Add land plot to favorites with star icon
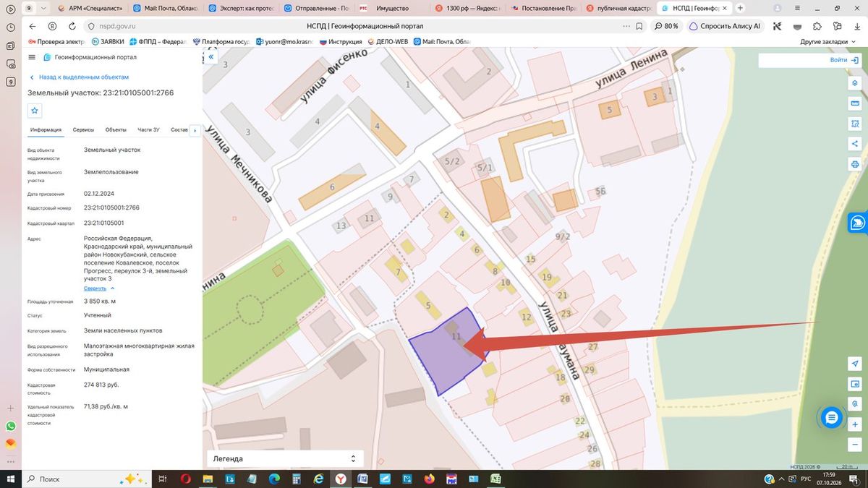Viewport: 868px width, 488px height. coord(35,110)
